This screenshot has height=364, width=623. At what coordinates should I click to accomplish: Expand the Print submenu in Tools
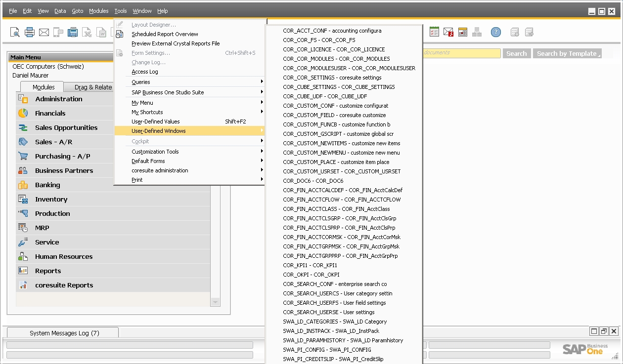tap(190, 180)
